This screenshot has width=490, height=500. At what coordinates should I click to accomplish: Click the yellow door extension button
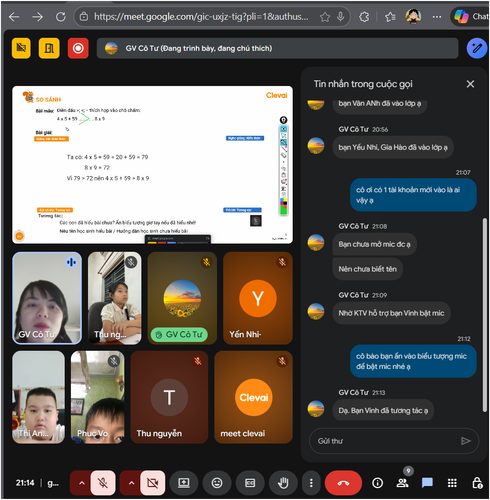(49, 48)
